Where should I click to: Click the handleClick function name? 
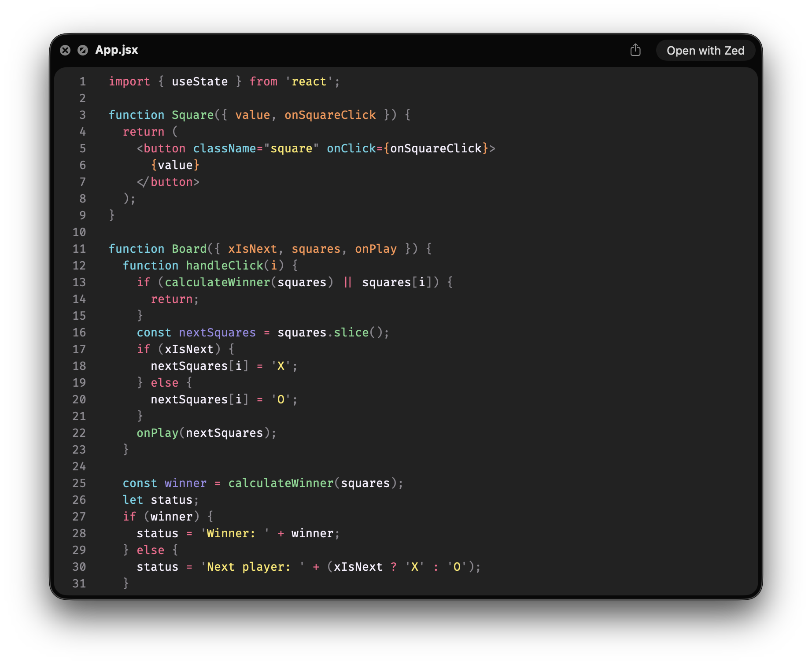pyautogui.click(x=224, y=266)
